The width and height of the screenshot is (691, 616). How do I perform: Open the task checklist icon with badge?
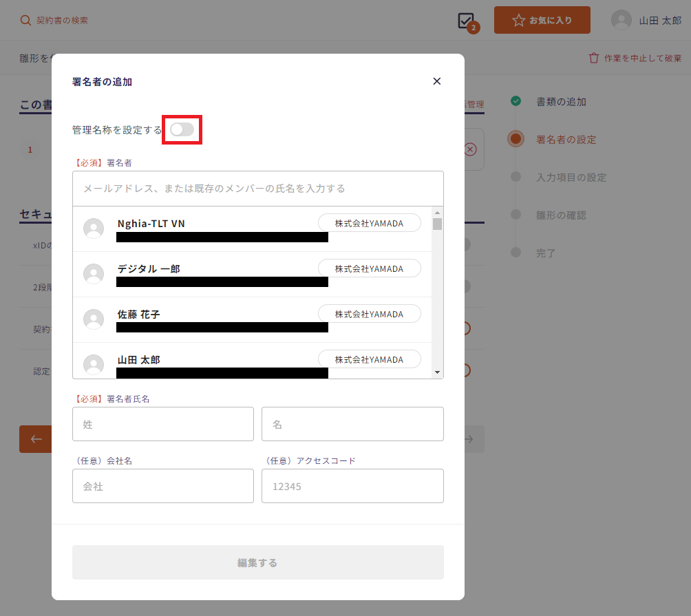(467, 21)
